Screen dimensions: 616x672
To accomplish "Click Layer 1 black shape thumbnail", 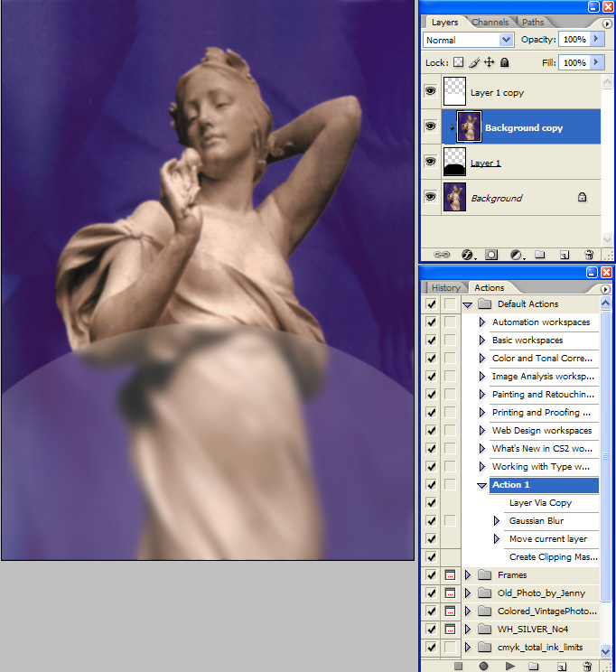I will pos(454,162).
